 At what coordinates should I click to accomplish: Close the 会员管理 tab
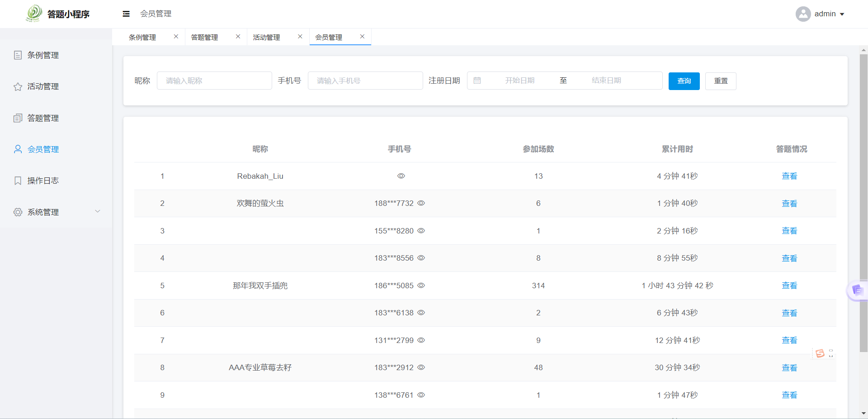(x=362, y=37)
